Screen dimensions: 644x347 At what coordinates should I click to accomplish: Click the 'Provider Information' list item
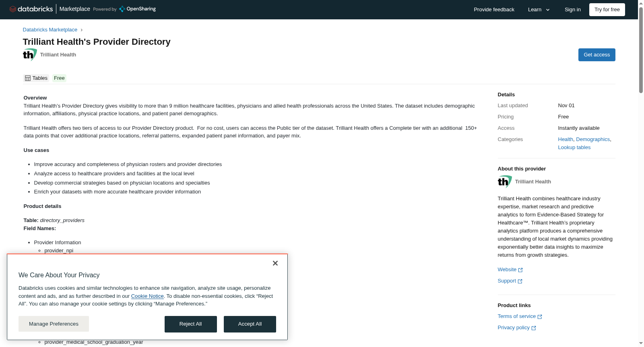click(x=58, y=243)
